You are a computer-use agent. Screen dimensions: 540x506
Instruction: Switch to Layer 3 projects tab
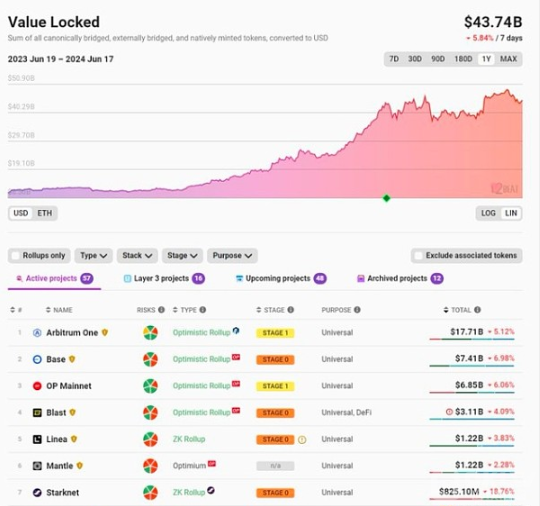(164, 278)
